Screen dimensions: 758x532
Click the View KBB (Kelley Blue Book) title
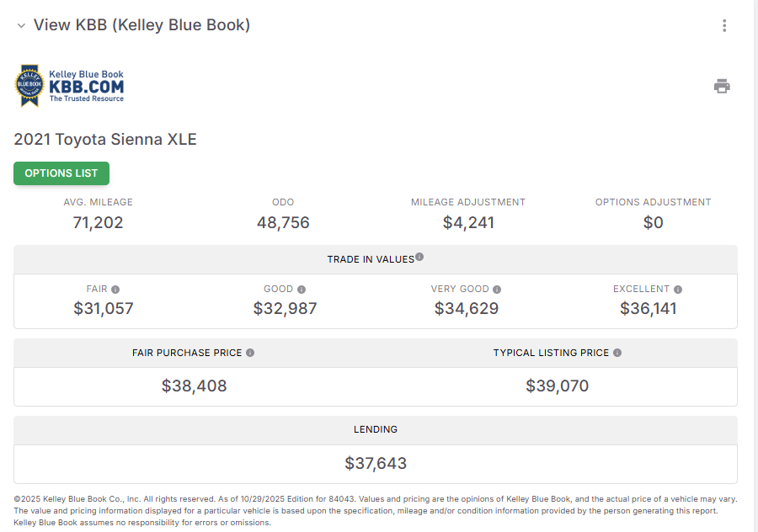point(141,25)
